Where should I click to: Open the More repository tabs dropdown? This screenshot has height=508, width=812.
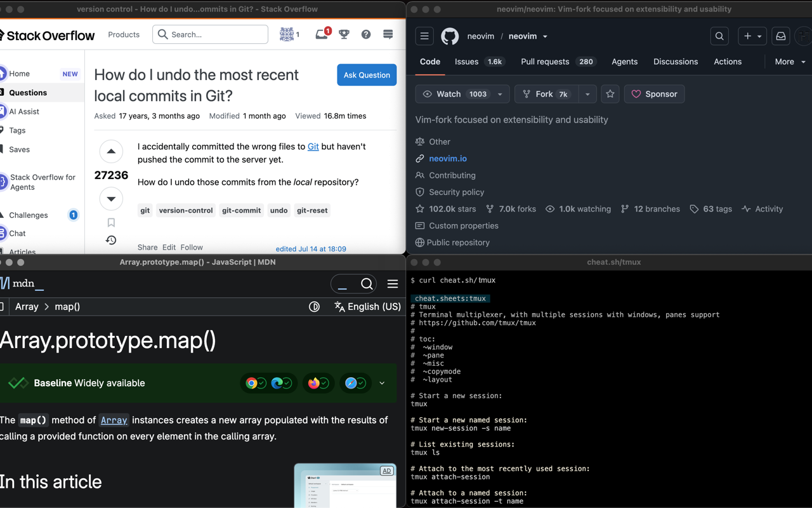(790, 62)
